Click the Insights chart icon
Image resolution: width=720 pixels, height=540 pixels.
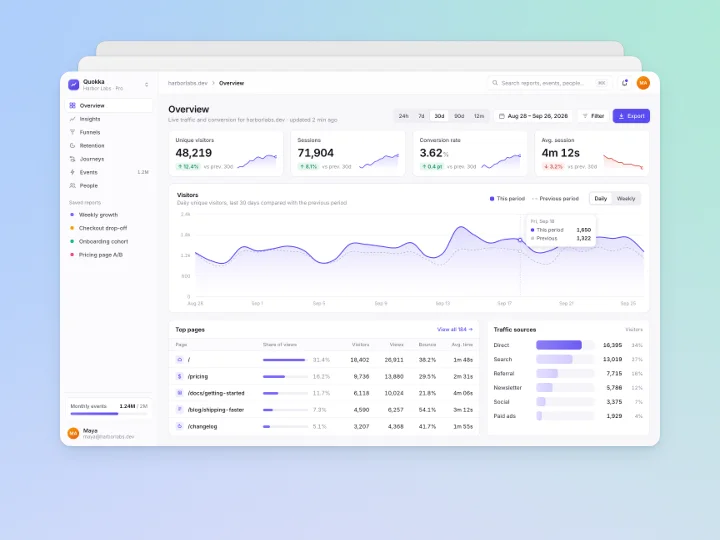[72, 119]
